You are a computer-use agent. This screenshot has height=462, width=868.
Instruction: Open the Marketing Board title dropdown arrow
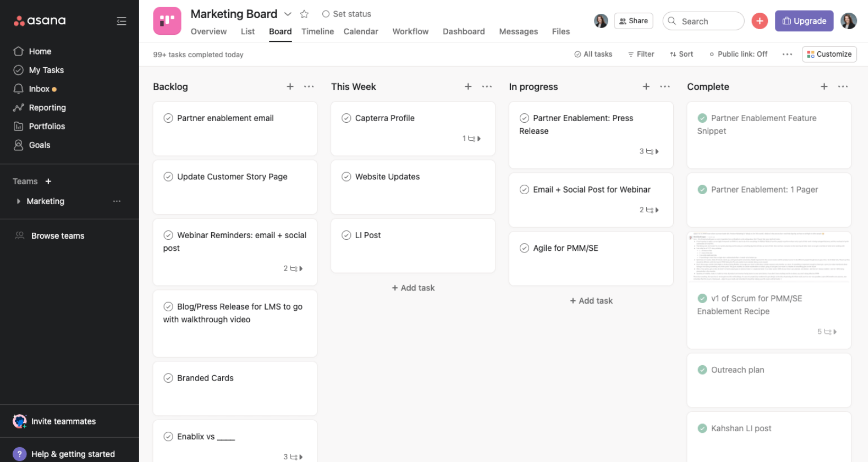click(287, 14)
